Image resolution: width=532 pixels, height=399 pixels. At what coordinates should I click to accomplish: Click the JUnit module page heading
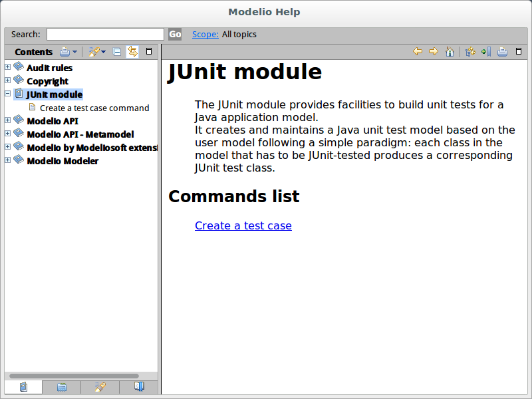pyautogui.click(x=245, y=72)
